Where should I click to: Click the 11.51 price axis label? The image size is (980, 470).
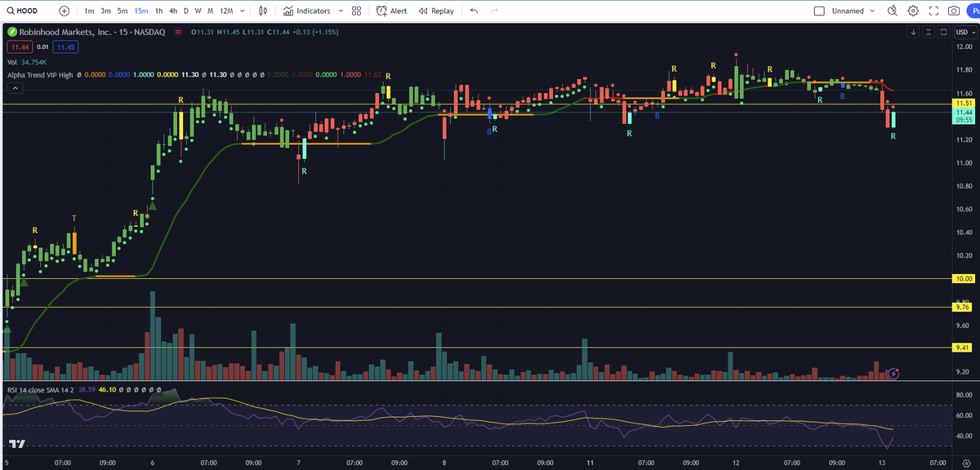pyautogui.click(x=964, y=104)
